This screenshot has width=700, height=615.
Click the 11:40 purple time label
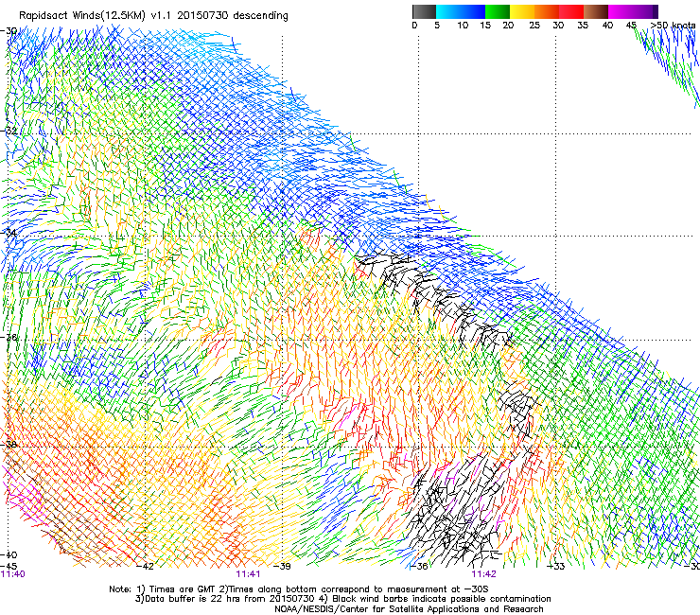pyautogui.click(x=13, y=574)
